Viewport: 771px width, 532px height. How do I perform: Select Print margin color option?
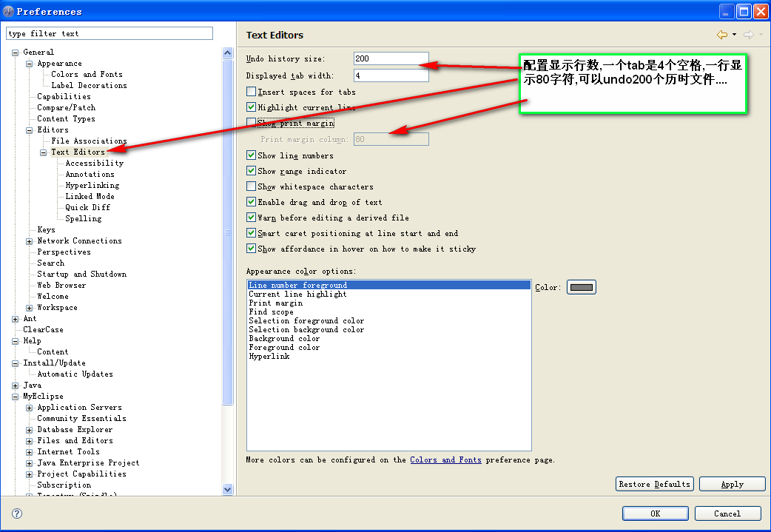point(276,303)
